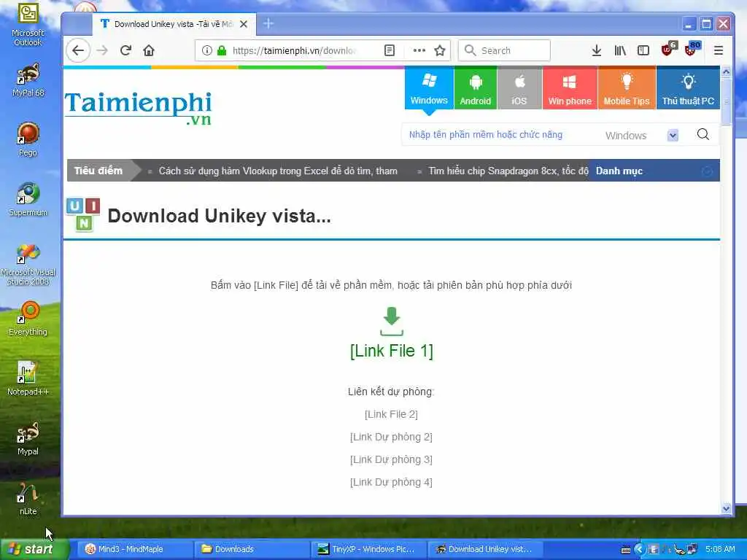Click the green download arrow icon
747x560 pixels.
(x=392, y=322)
